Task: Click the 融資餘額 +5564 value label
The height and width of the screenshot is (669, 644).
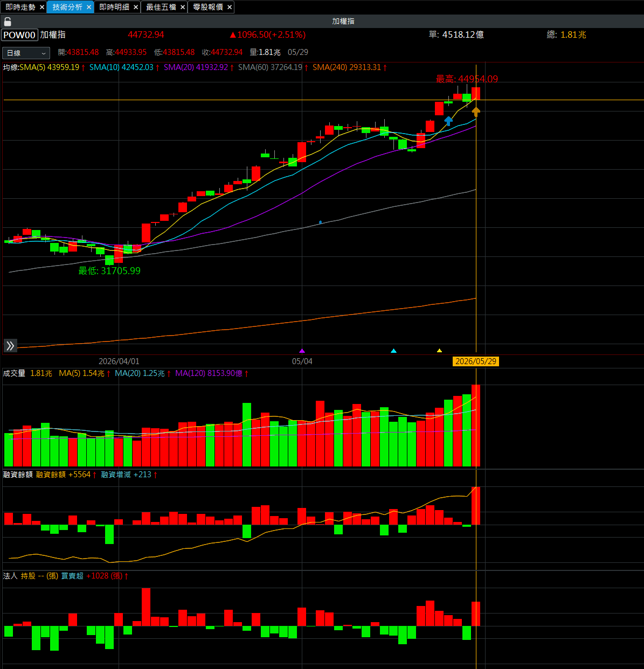Action: click(66, 475)
